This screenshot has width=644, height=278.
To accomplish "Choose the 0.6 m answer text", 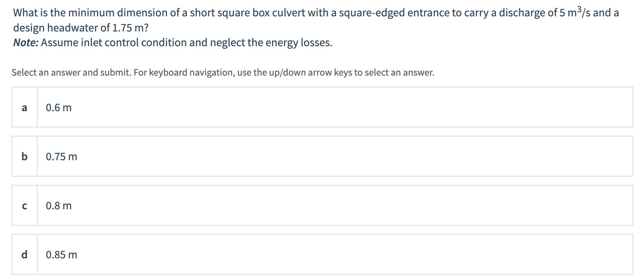I will tap(59, 108).
